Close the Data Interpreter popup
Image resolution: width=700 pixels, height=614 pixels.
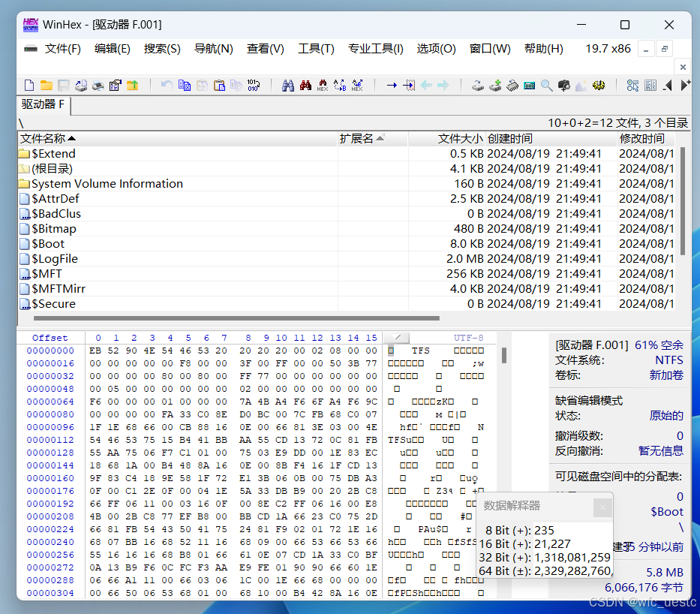pyautogui.click(x=602, y=507)
